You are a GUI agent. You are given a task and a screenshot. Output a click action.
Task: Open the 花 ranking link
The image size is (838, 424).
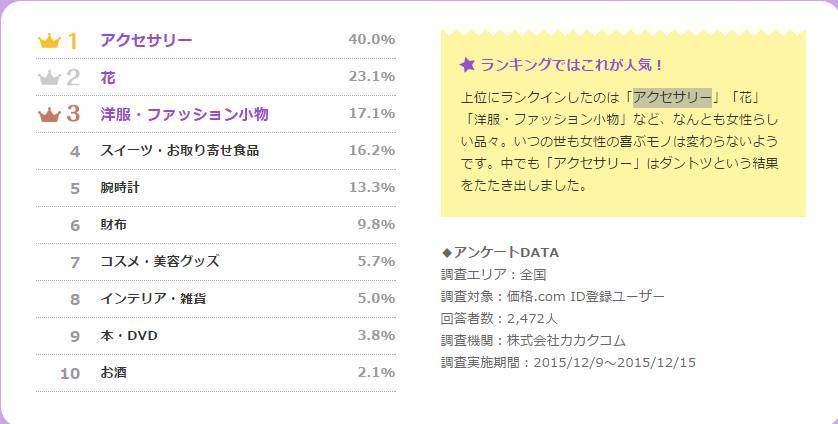108,77
